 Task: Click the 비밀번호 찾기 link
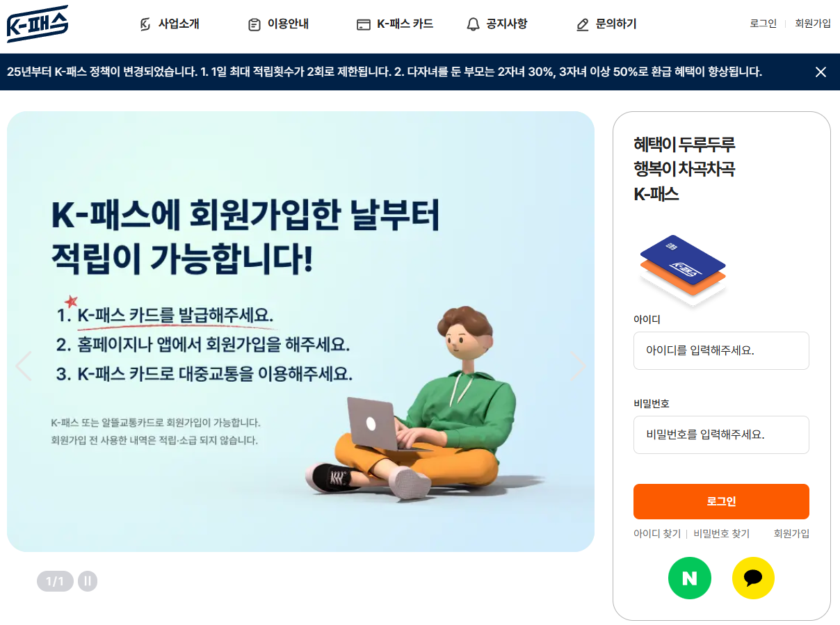[721, 533]
